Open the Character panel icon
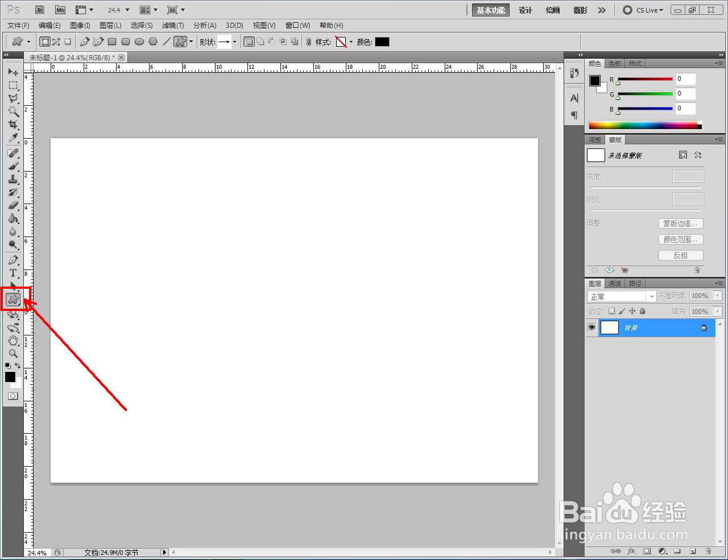The width and height of the screenshot is (728, 560). tap(574, 98)
